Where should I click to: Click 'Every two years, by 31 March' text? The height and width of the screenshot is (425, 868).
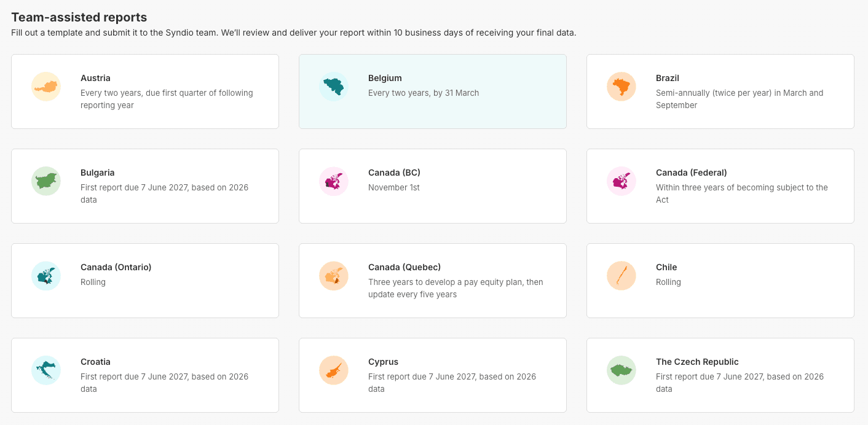(424, 93)
